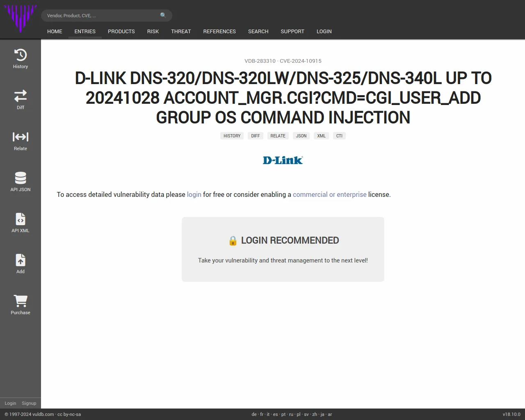The width and height of the screenshot is (525, 420).
Task: Click the HISTORY tag button under title
Action: point(232,136)
